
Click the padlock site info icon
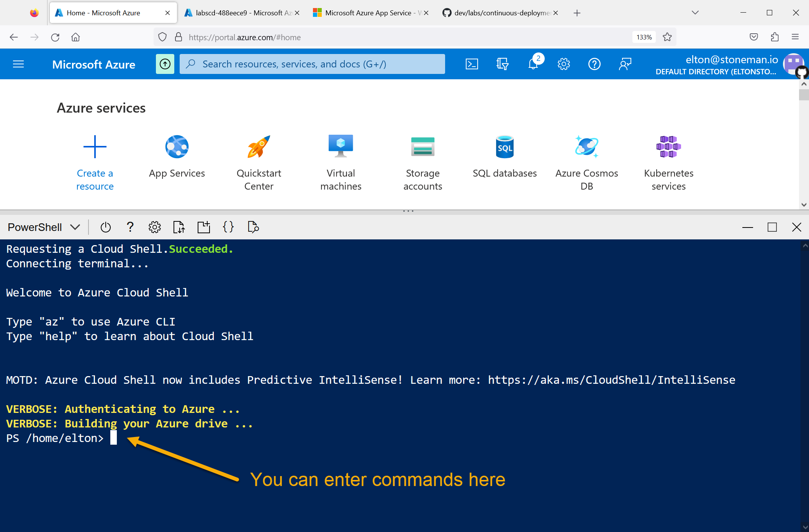[179, 37]
